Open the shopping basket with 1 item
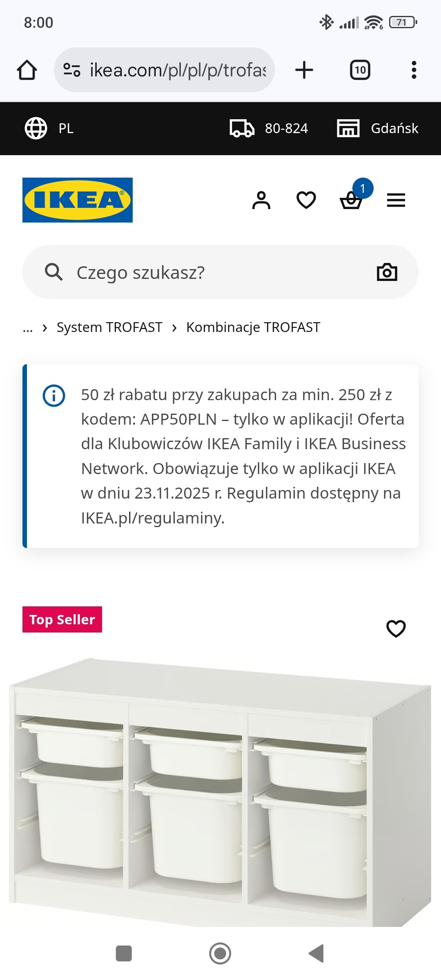Screen dimensions: 441x980 pyautogui.click(x=351, y=200)
